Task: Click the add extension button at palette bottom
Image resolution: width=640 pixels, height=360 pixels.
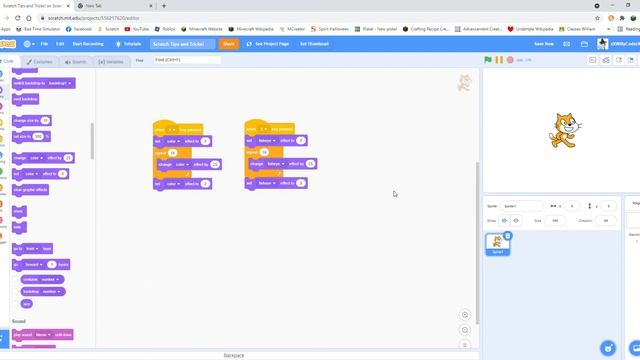Action: (x=3, y=338)
